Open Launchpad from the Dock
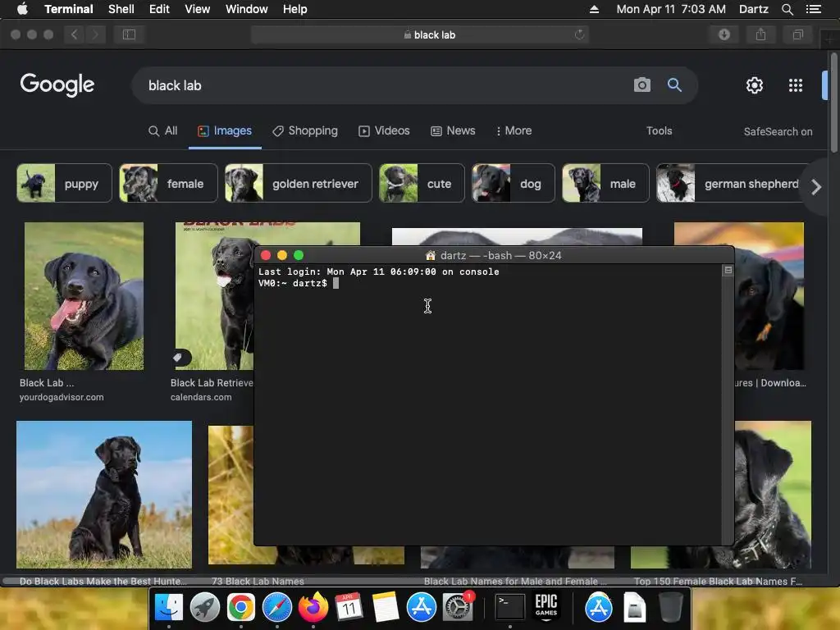Screen dimensions: 840x630 [x=204, y=607]
